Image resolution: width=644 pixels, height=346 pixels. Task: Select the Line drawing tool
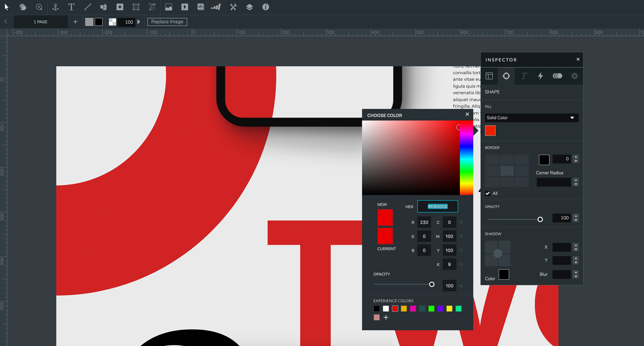(x=88, y=7)
